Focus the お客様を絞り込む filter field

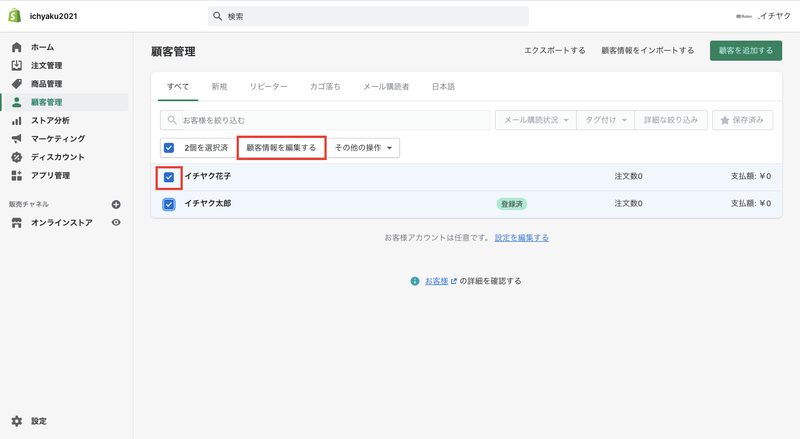pos(325,120)
